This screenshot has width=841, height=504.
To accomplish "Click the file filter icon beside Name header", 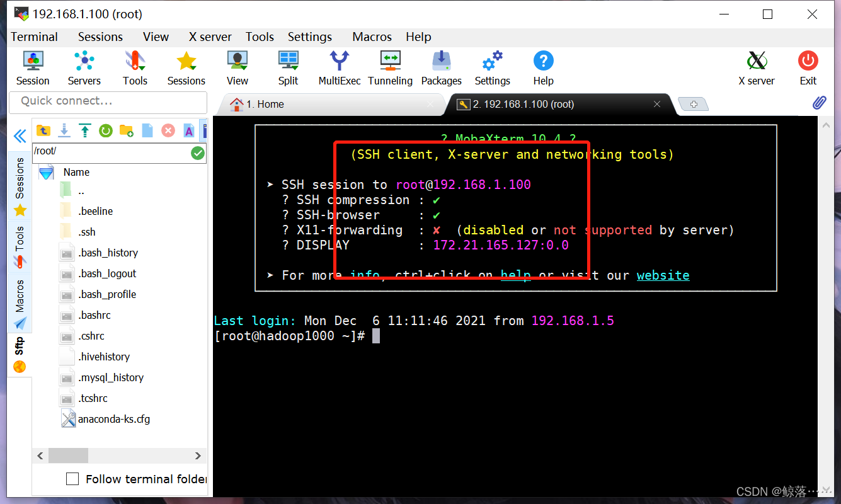I will [x=46, y=173].
